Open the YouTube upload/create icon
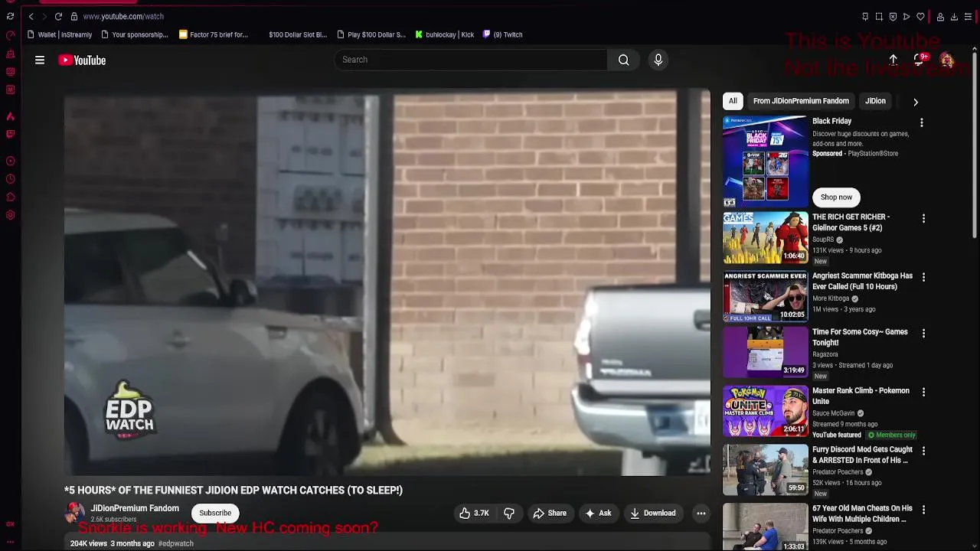980x551 pixels. [893, 60]
